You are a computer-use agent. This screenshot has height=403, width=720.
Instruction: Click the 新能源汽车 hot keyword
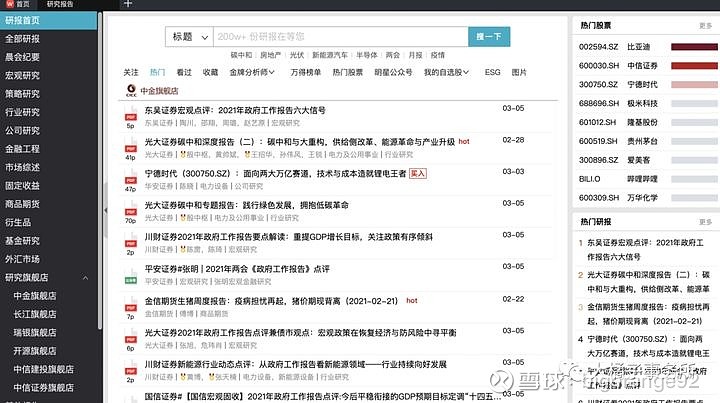coord(330,55)
